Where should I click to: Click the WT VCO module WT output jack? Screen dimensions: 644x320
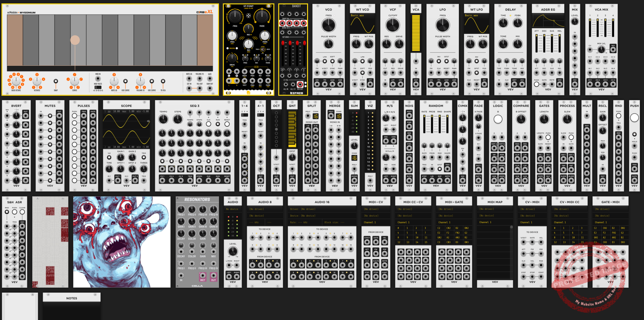[370, 84]
